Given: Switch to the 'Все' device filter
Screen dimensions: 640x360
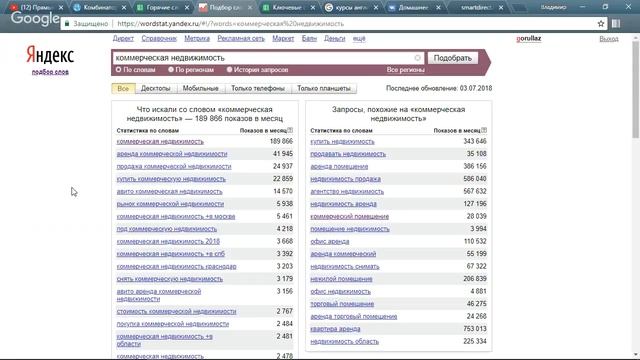Looking at the screenshot, I should [123, 88].
